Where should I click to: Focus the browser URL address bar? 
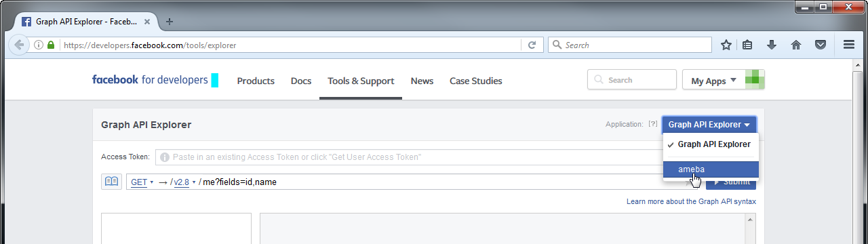click(x=292, y=45)
